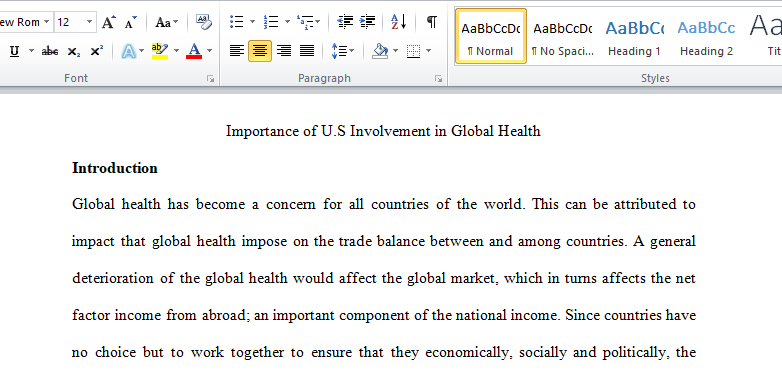The image size is (782, 371).
Task: Toggle superscript formatting
Action: pyautogui.click(x=97, y=51)
